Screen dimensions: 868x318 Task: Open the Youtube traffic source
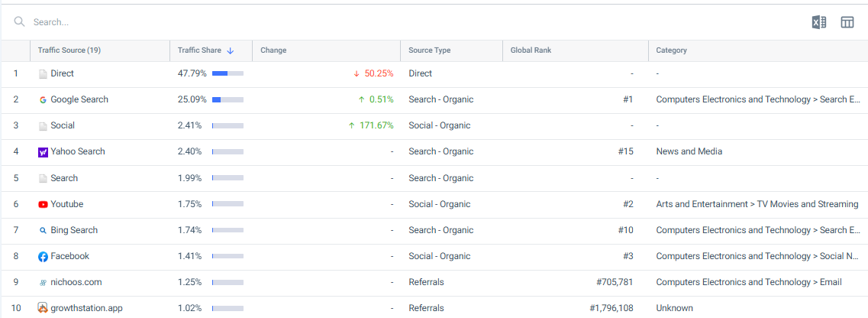tap(67, 204)
